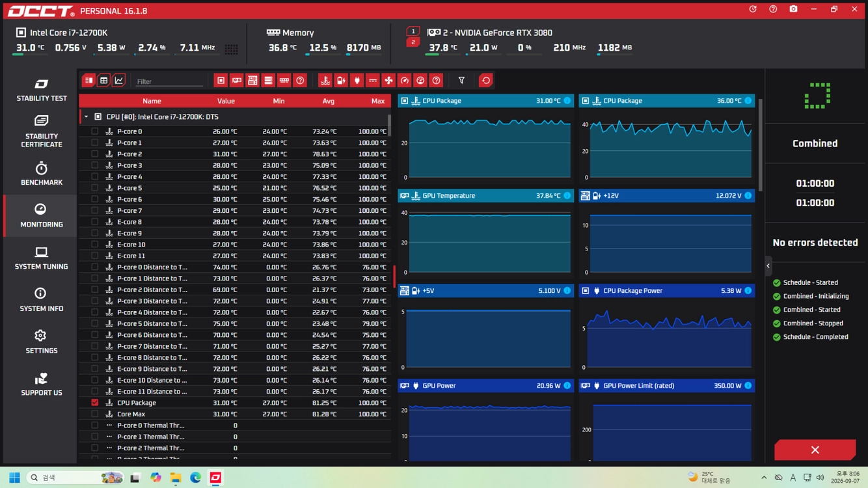Toggle the GPU hardware filter icon

point(237,81)
